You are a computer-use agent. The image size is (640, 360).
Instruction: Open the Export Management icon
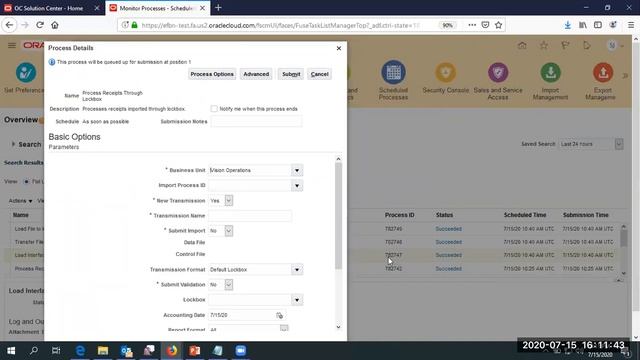(x=603, y=73)
